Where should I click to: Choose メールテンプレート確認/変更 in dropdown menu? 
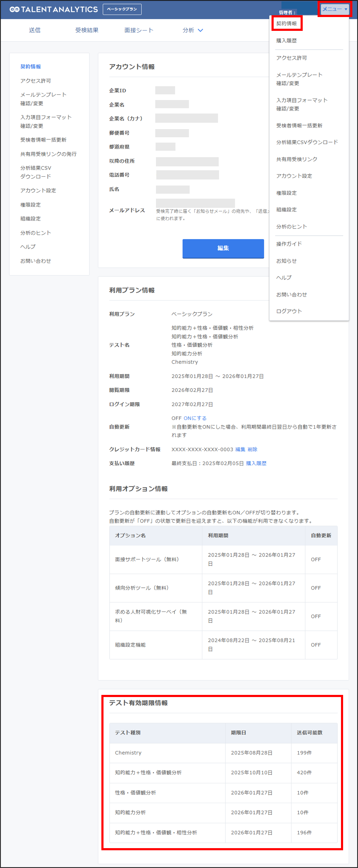pyautogui.click(x=299, y=79)
